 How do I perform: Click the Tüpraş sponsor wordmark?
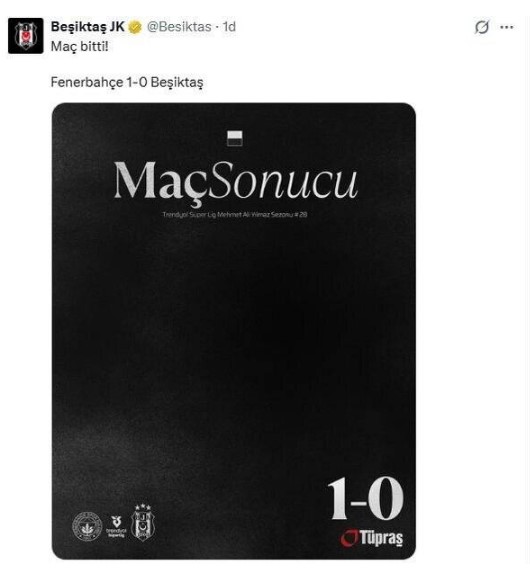coord(381,538)
